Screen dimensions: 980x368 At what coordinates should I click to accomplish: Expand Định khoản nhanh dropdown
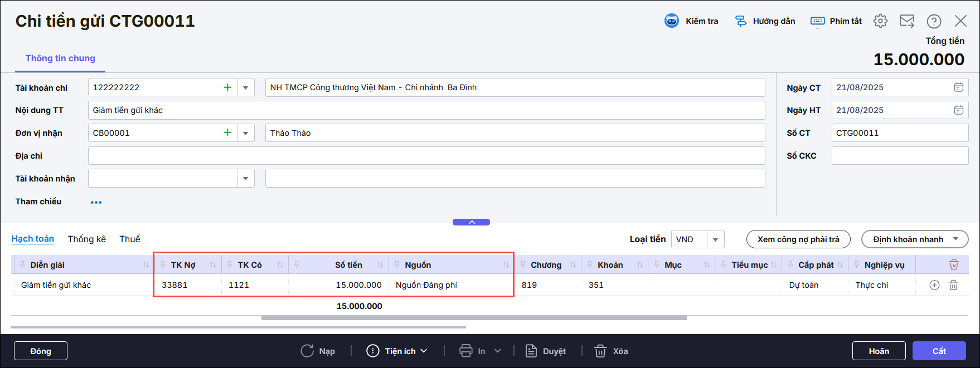point(956,239)
